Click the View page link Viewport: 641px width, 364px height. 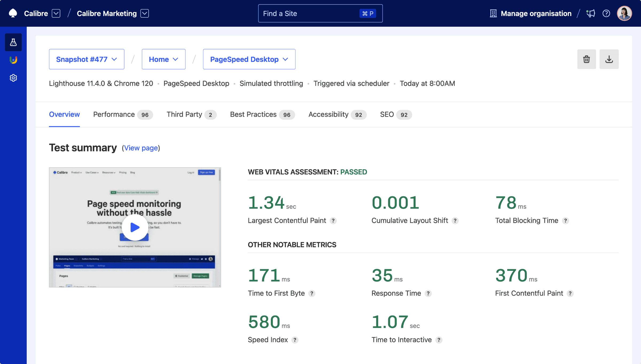pos(141,148)
